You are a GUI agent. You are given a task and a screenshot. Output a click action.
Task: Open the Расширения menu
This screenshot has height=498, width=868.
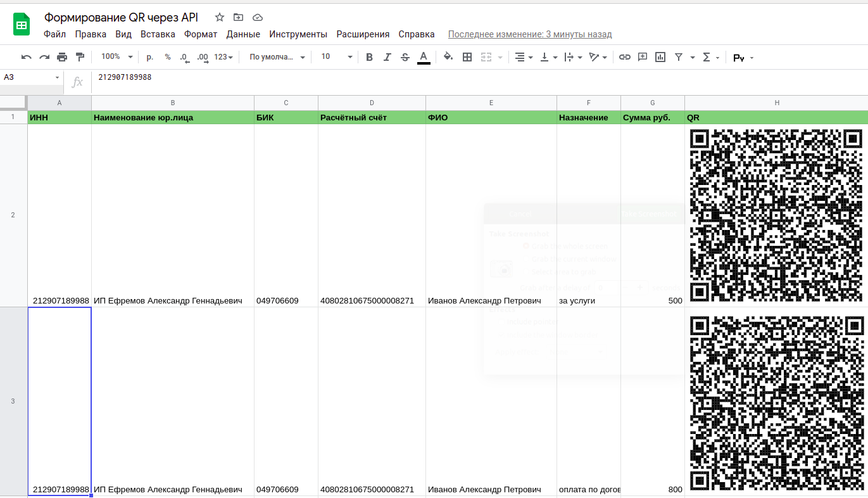(363, 34)
